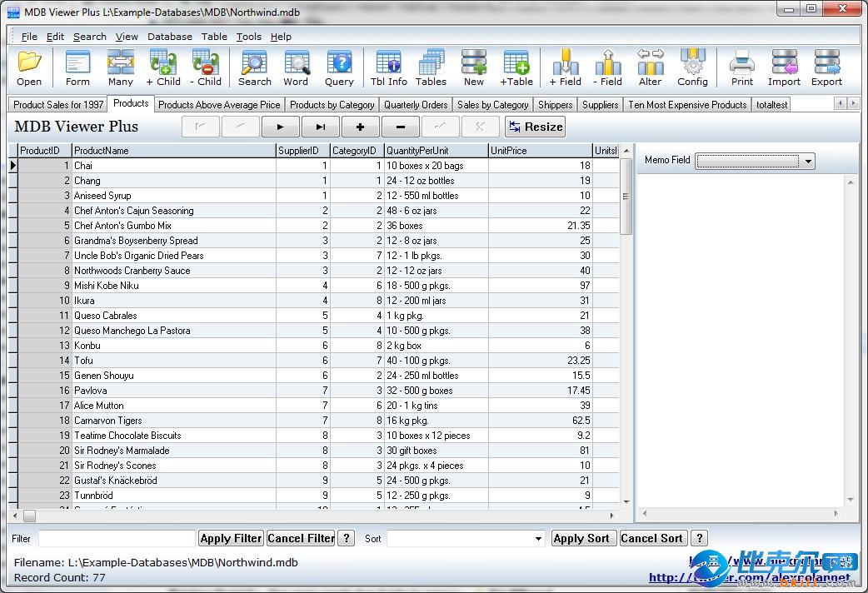Viewport: 868px width, 593px height.
Task: Click the Open database icon
Action: tap(29, 67)
